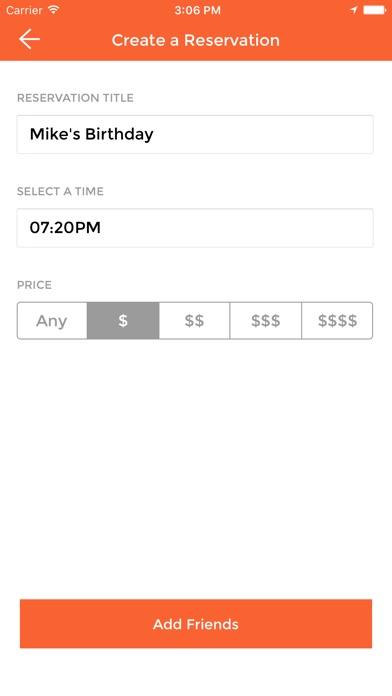Click the SELECT A TIME label
The height and width of the screenshot is (696, 392).
click(x=60, y=191)
